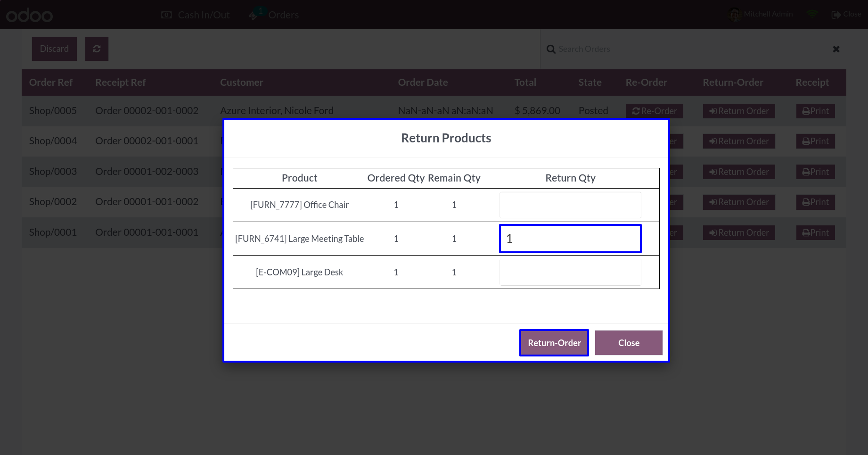Click the Search Orders field
This screenshot has width=868, height=455.
[x=688, y=49]
